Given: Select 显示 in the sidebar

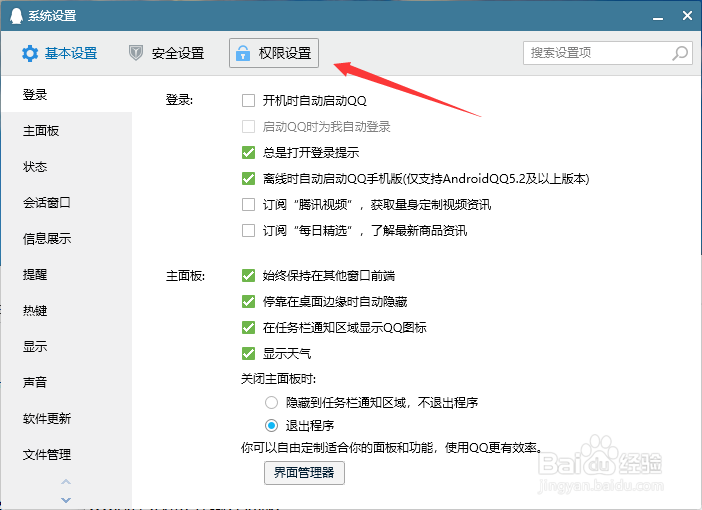Looking at the screenshot, I should 67,346.
